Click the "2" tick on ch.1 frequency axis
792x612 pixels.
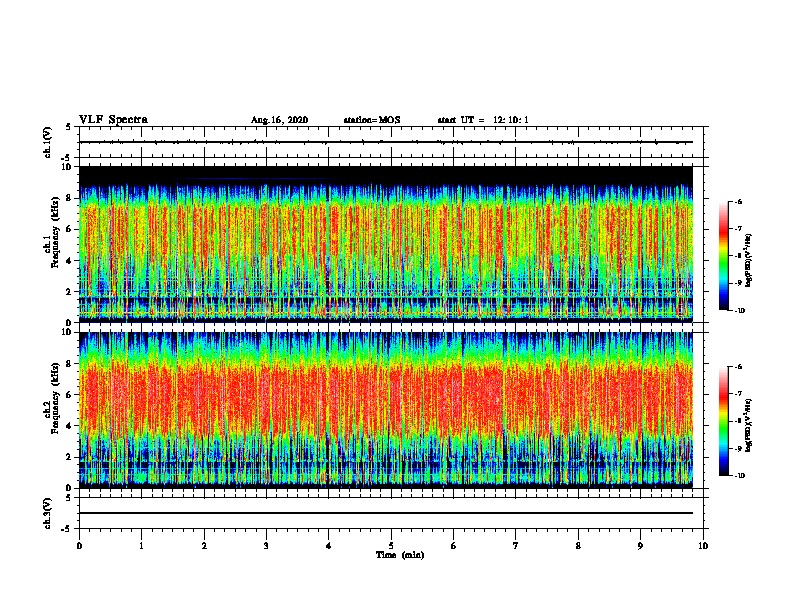pos(69,292)
